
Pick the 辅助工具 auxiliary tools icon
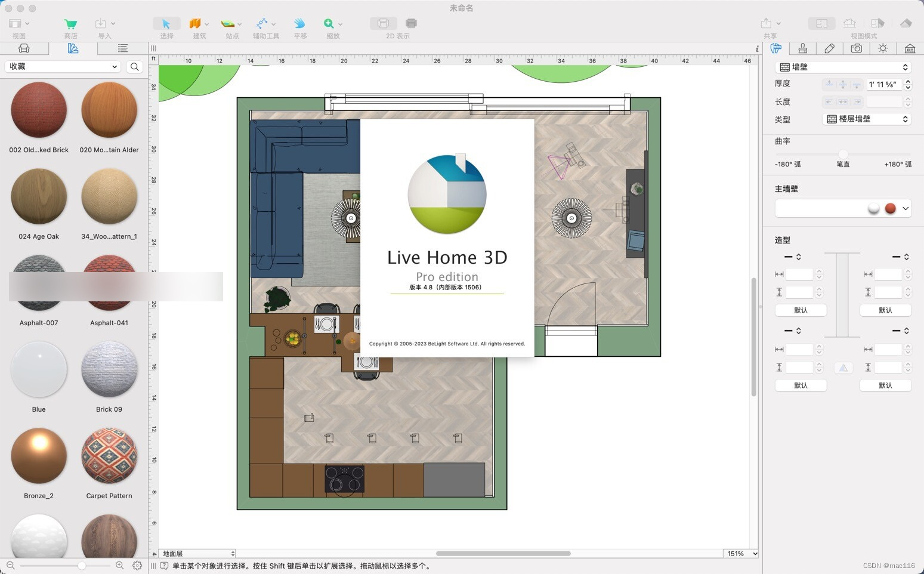262,23
